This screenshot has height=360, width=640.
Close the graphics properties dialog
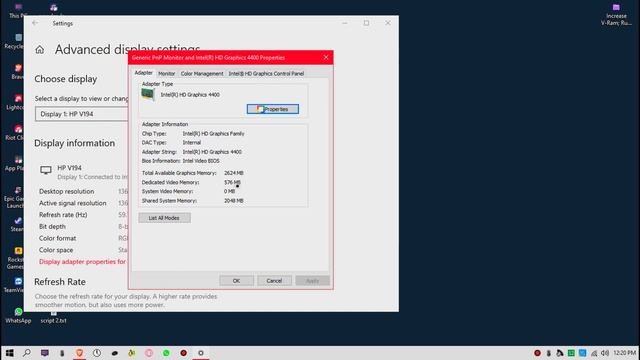point(326,58)
